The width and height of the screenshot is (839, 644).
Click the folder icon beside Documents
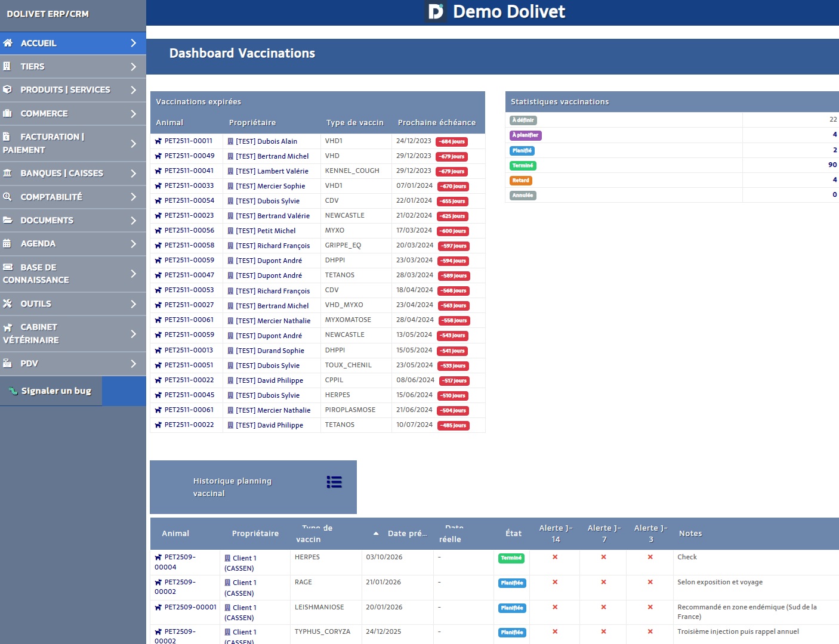[8, 220]
